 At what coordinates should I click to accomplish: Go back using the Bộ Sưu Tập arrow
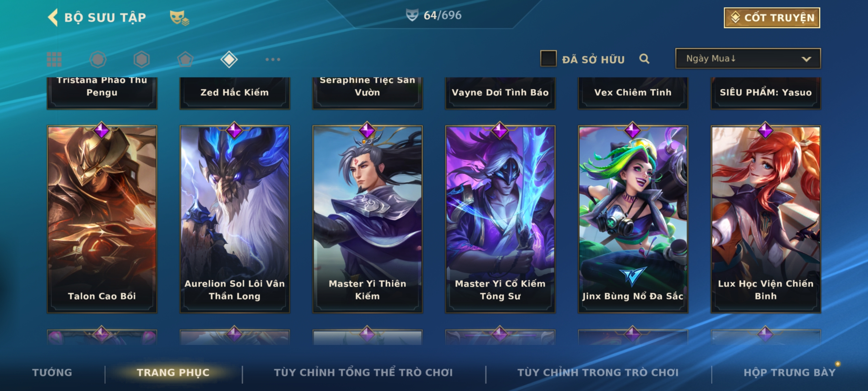(53, 17)
